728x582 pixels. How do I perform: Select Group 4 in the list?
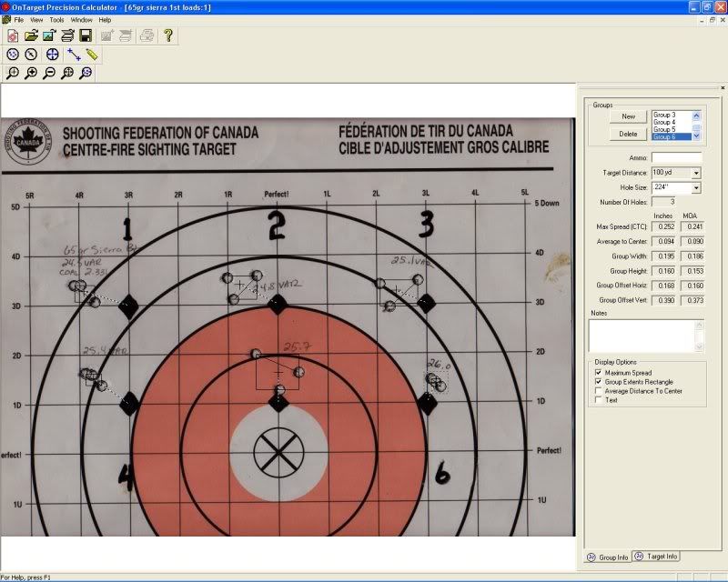click(x=672, y=122)
